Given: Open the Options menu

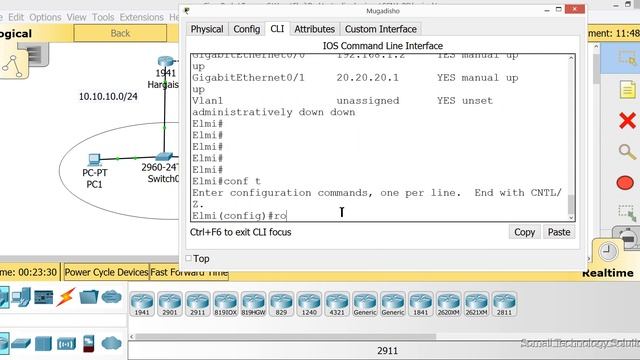Looking at the screenshot, I should 45,17.
